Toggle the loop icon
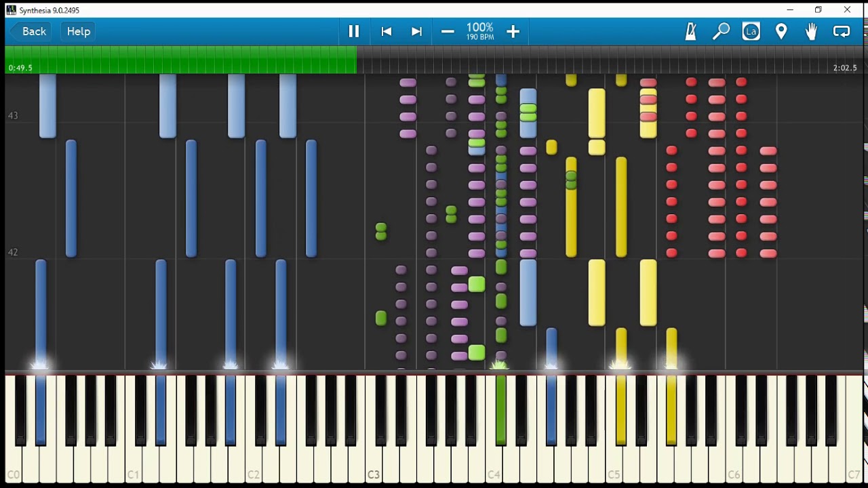 click(x=842, y=31)
